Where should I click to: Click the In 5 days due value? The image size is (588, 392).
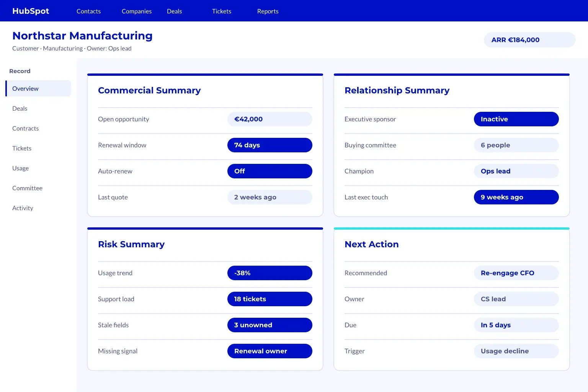click(516, 325)
